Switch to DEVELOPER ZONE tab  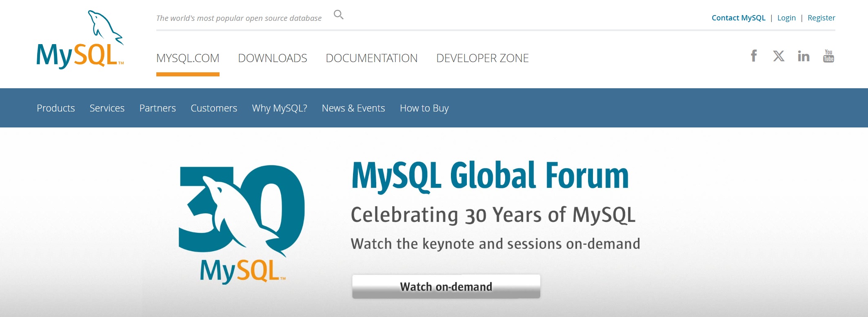point(482,58)
